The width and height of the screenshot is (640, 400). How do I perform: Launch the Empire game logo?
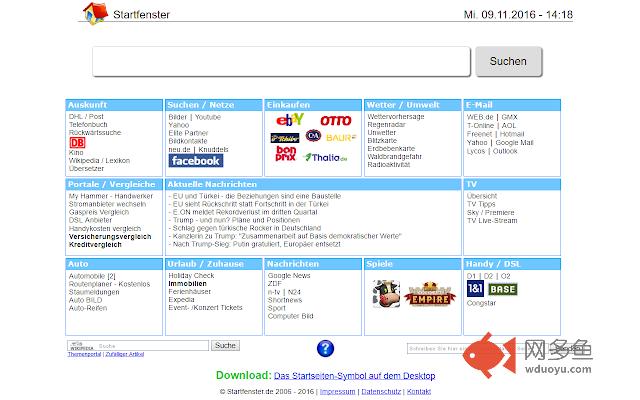click(x=430, y=294)
